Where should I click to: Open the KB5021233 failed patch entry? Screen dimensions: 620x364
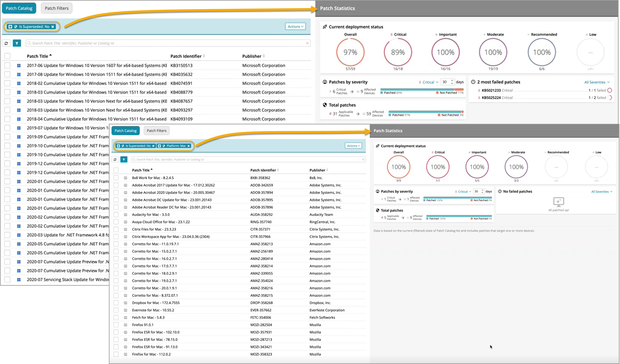pyautogui.click(x=491, y=91)
